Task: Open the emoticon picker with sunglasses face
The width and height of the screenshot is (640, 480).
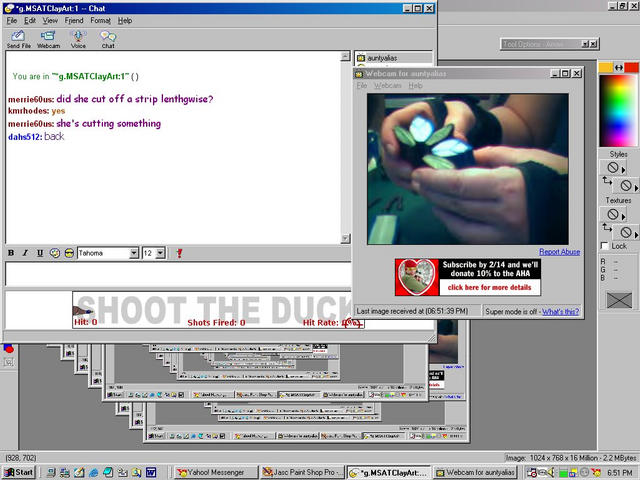Action: click(69, 253)
